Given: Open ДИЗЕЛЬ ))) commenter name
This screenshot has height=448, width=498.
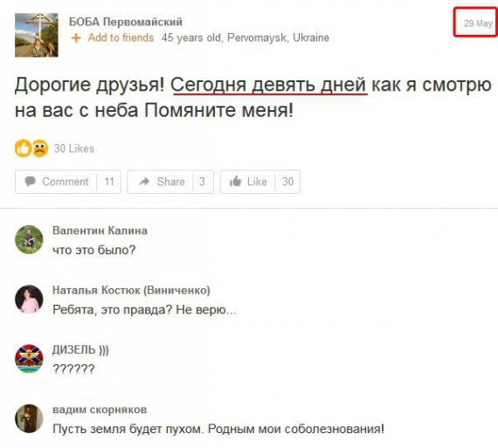Looking at the screenshot, I should click(80, 350).
